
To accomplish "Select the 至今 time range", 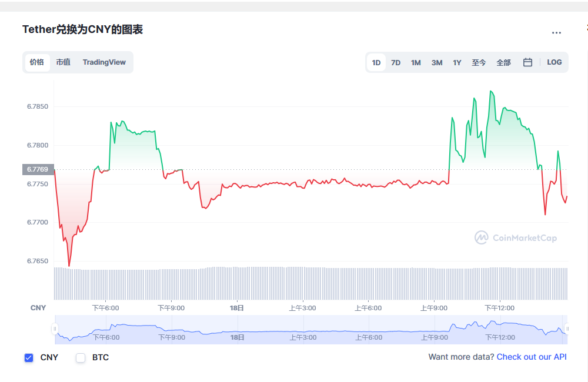I will (479, 63).
